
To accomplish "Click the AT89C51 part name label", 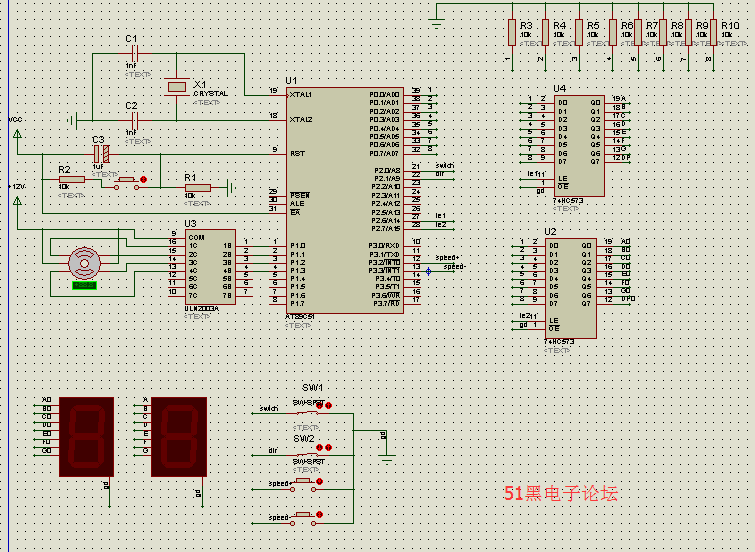I will pos(299,317).
